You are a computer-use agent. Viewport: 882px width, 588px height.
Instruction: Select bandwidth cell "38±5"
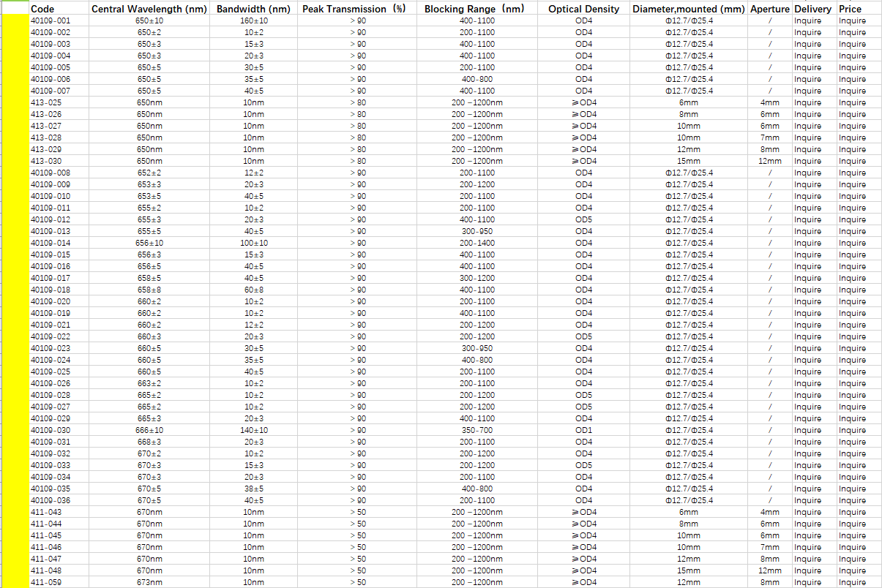[x=253, y=489]
